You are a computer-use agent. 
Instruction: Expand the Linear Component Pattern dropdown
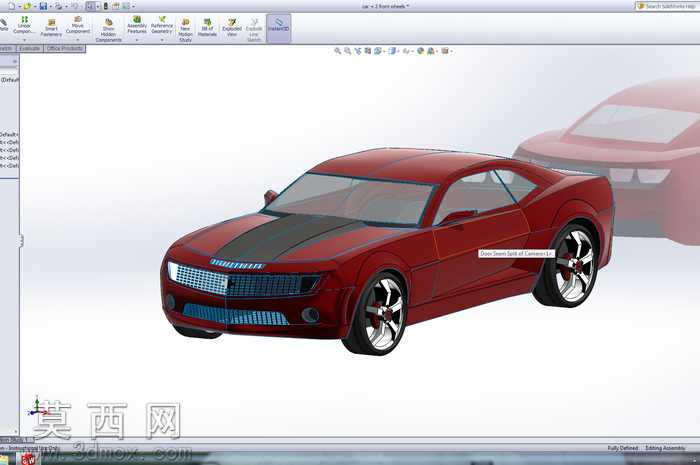tap(24, 40)
